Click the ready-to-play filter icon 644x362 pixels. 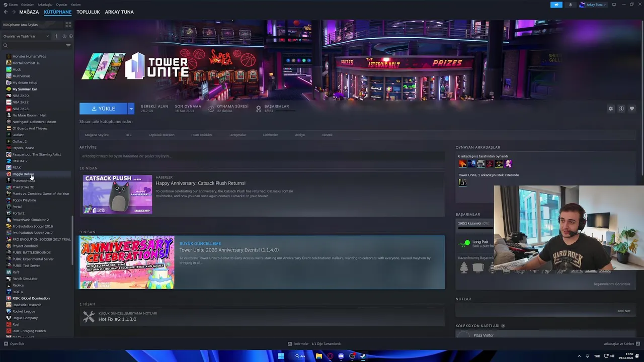[x=70, y=36]
